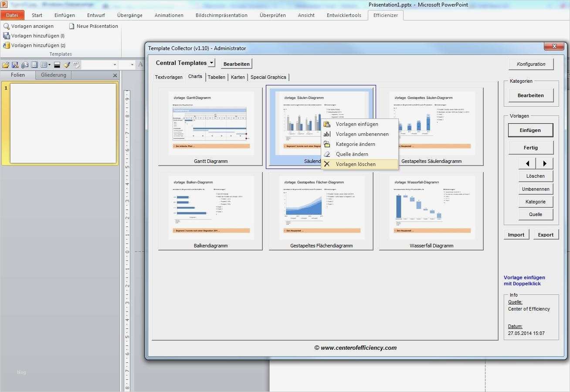This screenshot has width=570, height=392.
Task: Click the Löschen button in the Vorlagen group
Action: [x=536, y=176]
